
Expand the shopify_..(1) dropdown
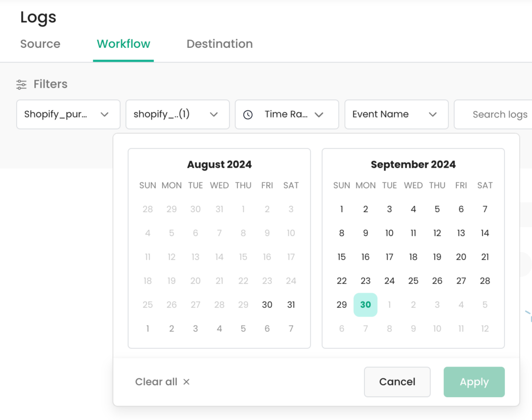click(178, 114)
